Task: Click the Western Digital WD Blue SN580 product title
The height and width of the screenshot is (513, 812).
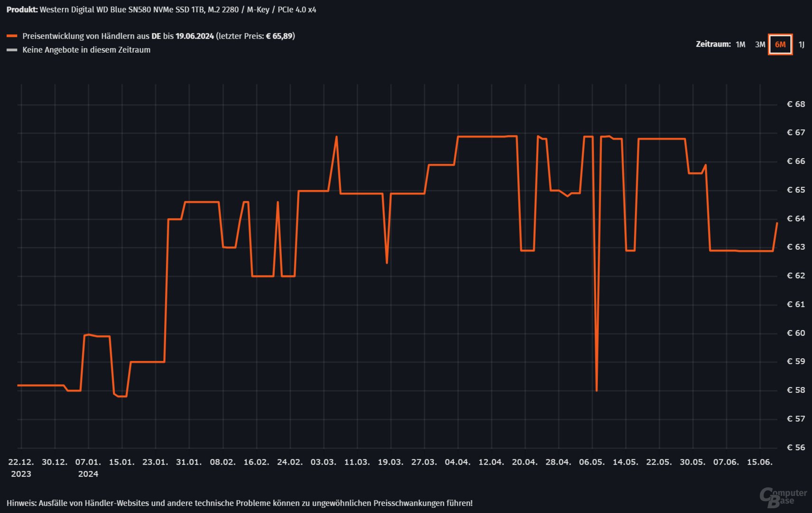Action: tap(177, 9)
